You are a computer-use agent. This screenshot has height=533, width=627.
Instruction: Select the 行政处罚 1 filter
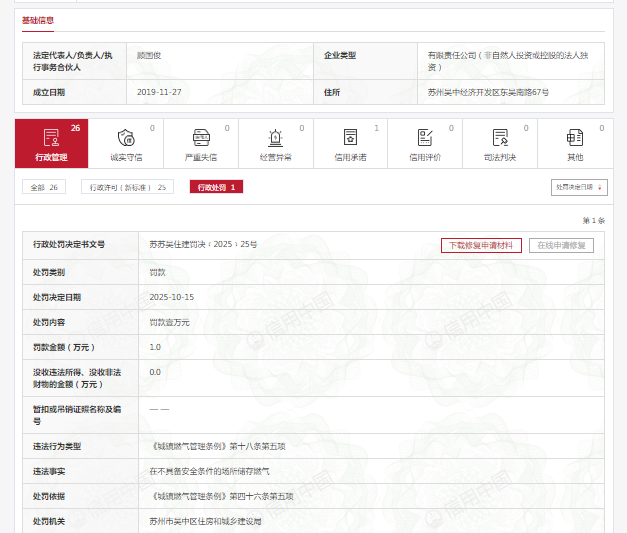(216, 187)
